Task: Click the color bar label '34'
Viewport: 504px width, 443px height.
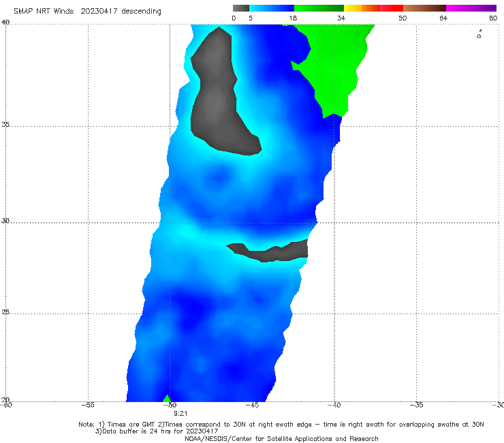Action: tap(341, 18)
